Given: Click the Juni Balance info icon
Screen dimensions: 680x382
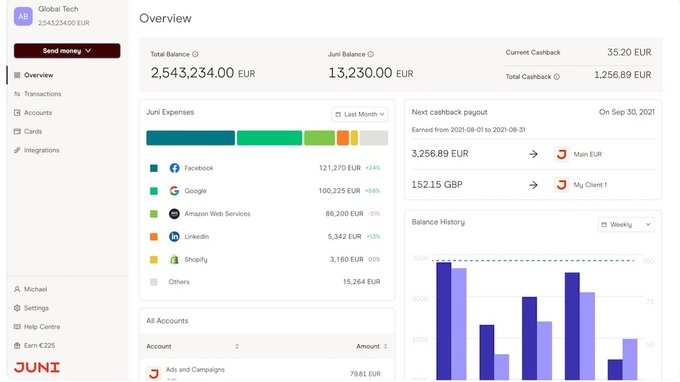Looking at the screenshot, I should [x=371, y=54].
